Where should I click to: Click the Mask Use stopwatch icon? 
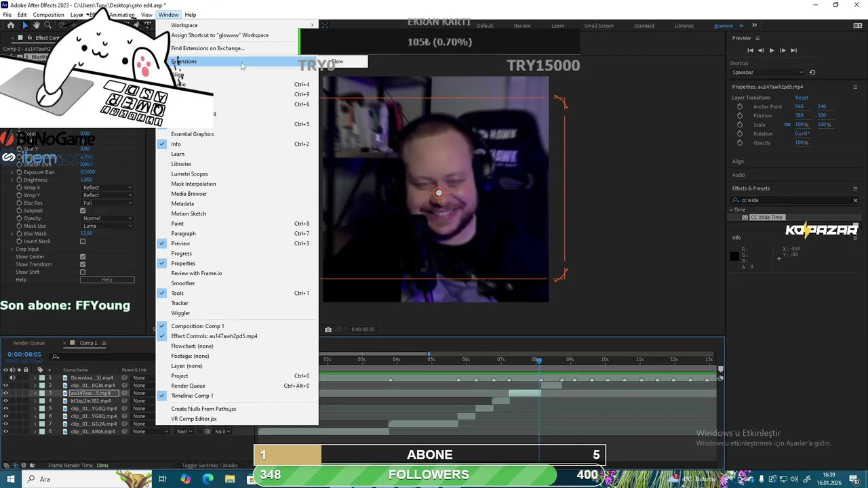pos(19,226)
